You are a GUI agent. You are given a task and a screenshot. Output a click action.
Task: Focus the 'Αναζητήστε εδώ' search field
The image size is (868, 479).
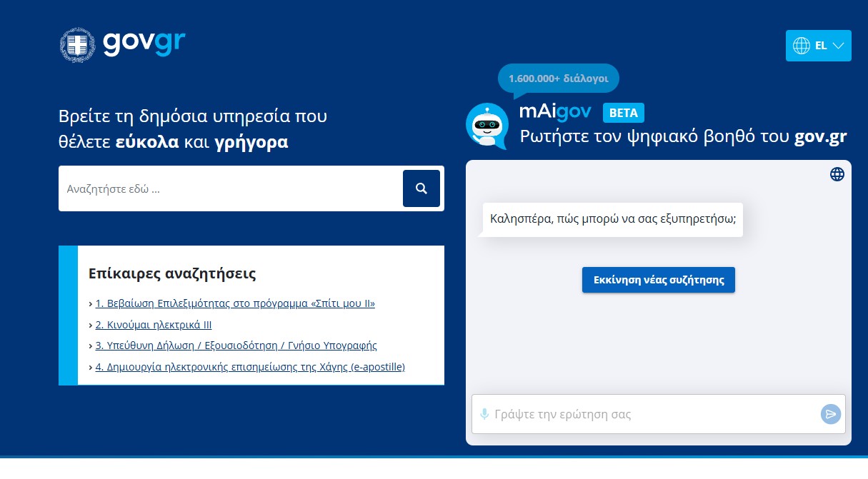231,188
